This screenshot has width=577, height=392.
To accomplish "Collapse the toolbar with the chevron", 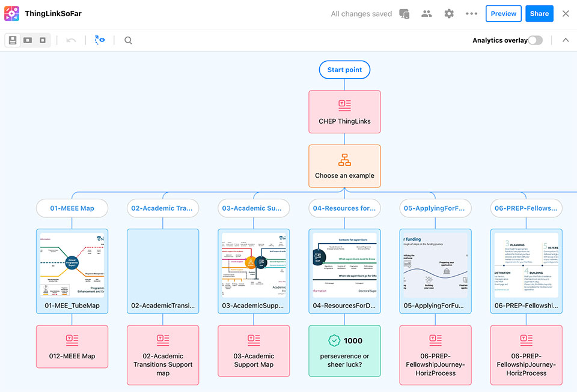I will (565, 40).
